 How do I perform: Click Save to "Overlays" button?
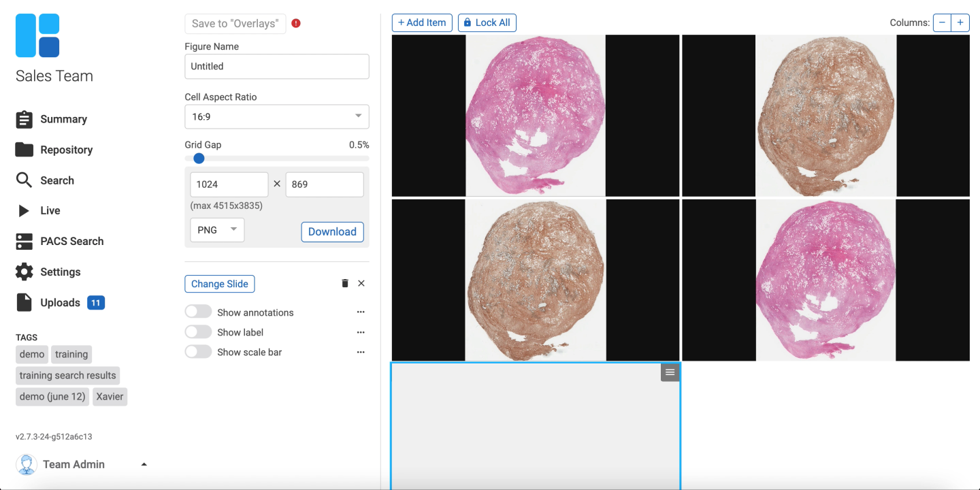click(235, 23)
